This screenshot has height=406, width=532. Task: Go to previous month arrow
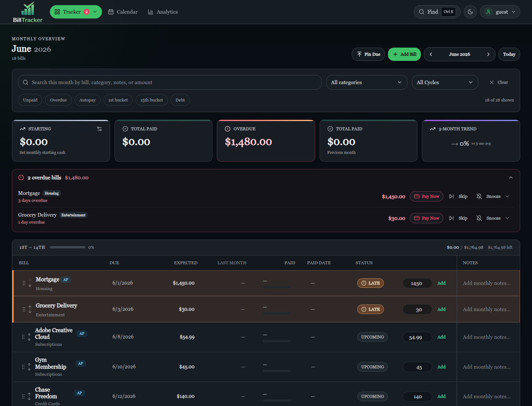click(431, 54)
